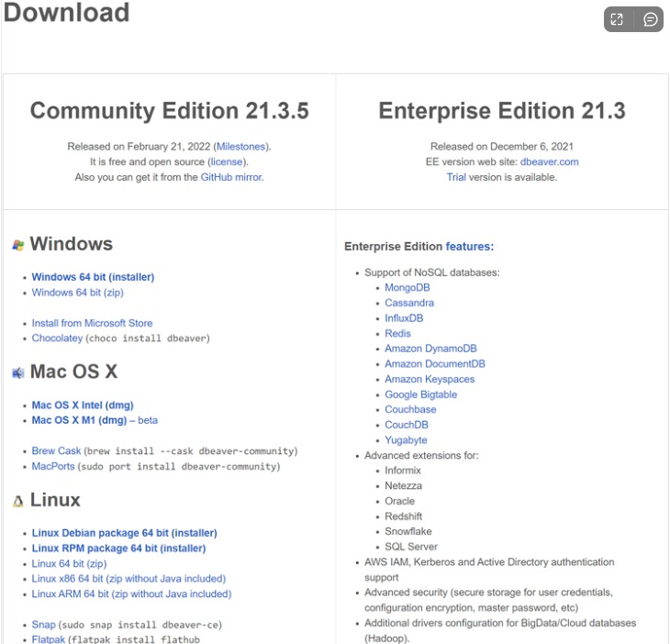Click the 'brew install --cask dbeaver-community' command
Viewport: 670px width, 644px height.
[191, 451]
